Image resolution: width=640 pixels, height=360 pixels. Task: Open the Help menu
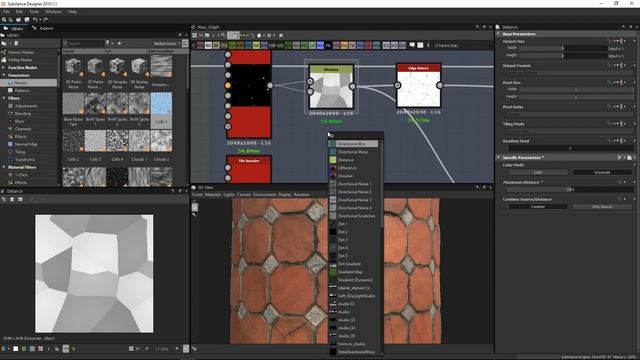(72, 12)
